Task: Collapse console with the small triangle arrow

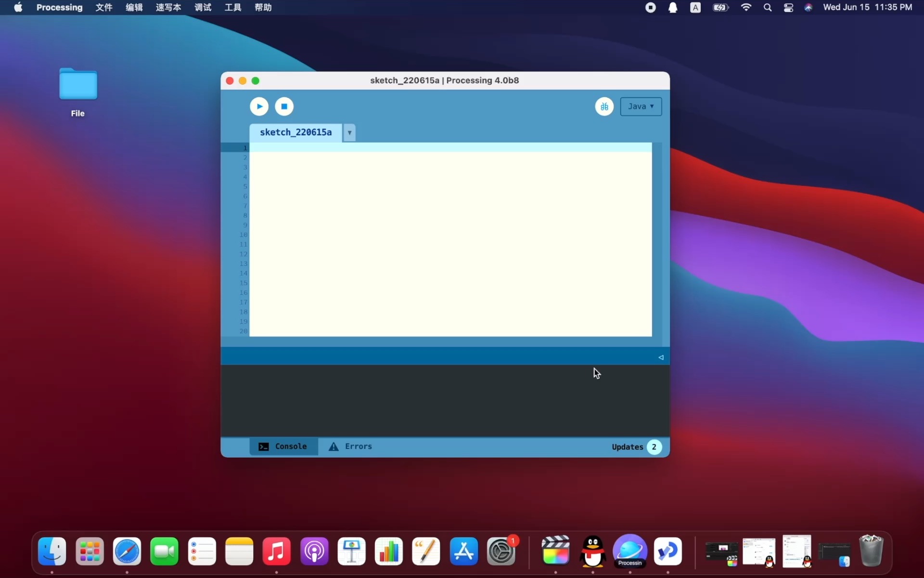Action: click(x=661, y=357)
